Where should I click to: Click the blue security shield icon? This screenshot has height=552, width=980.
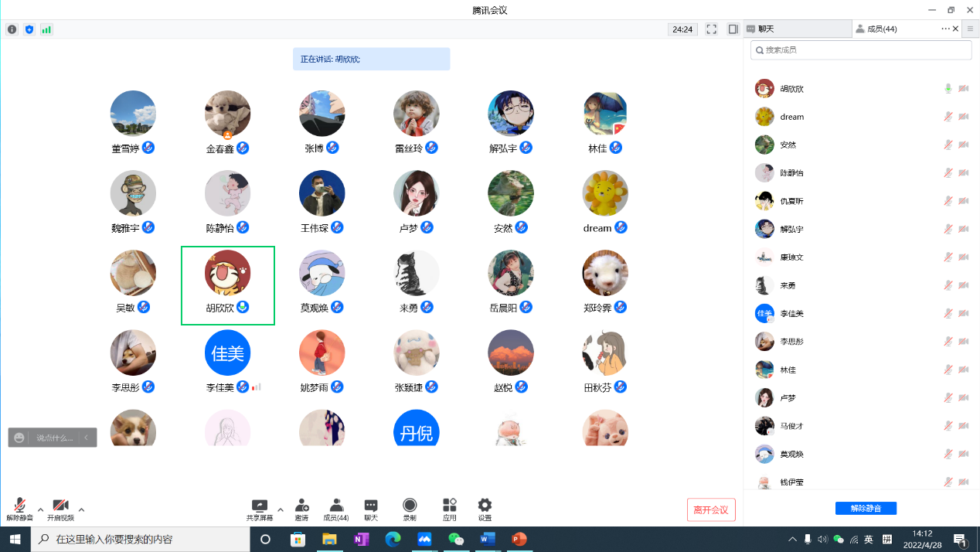[x=29, y=29]
